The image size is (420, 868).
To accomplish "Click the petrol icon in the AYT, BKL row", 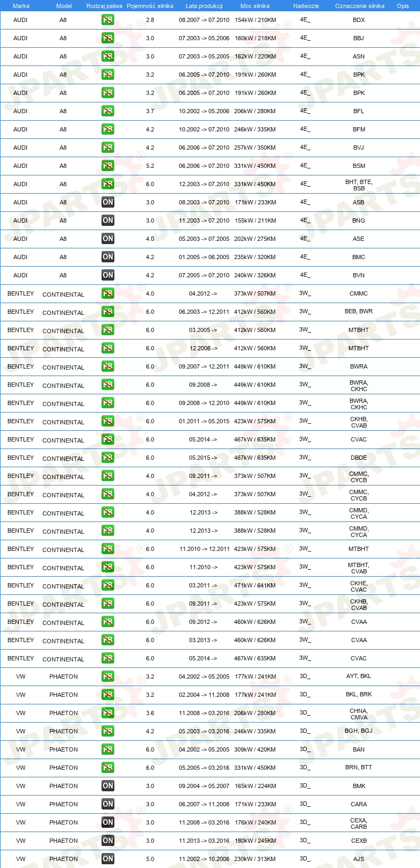I will tap(108, 676).
